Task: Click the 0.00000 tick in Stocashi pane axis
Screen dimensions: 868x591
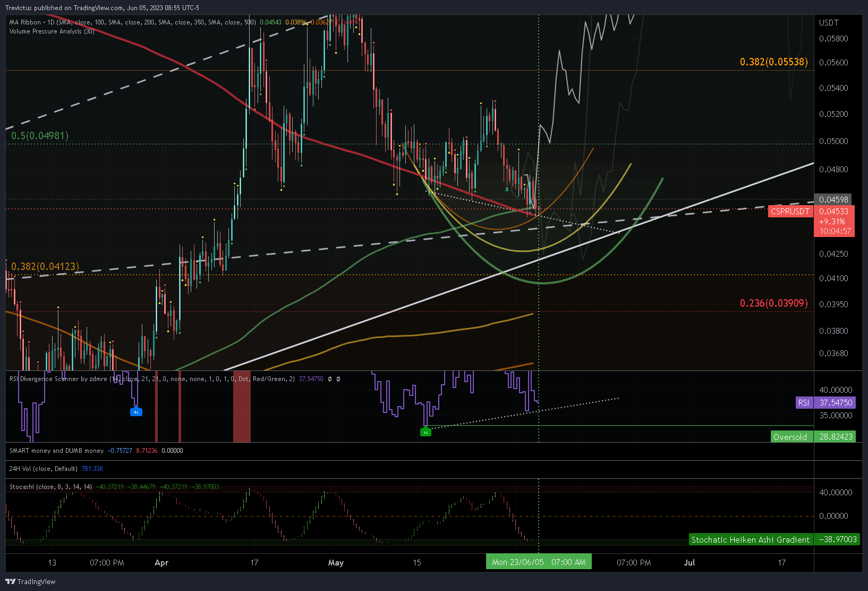Action: pos(833,516)
